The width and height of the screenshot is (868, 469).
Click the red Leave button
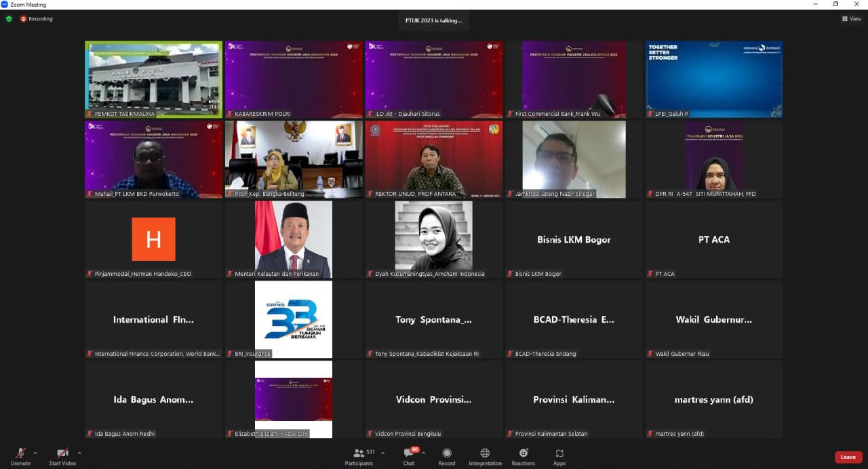pyautogui.click(x=848, y=457)
